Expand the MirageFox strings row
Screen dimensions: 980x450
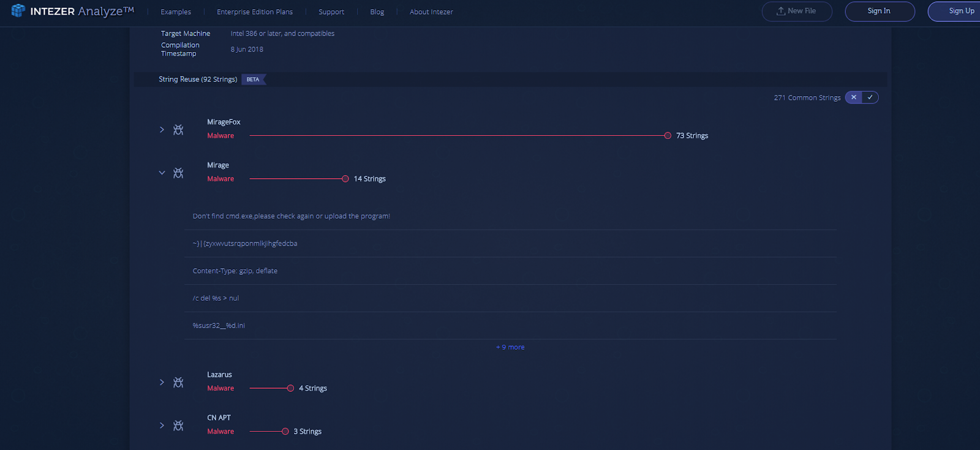point(162,130)
